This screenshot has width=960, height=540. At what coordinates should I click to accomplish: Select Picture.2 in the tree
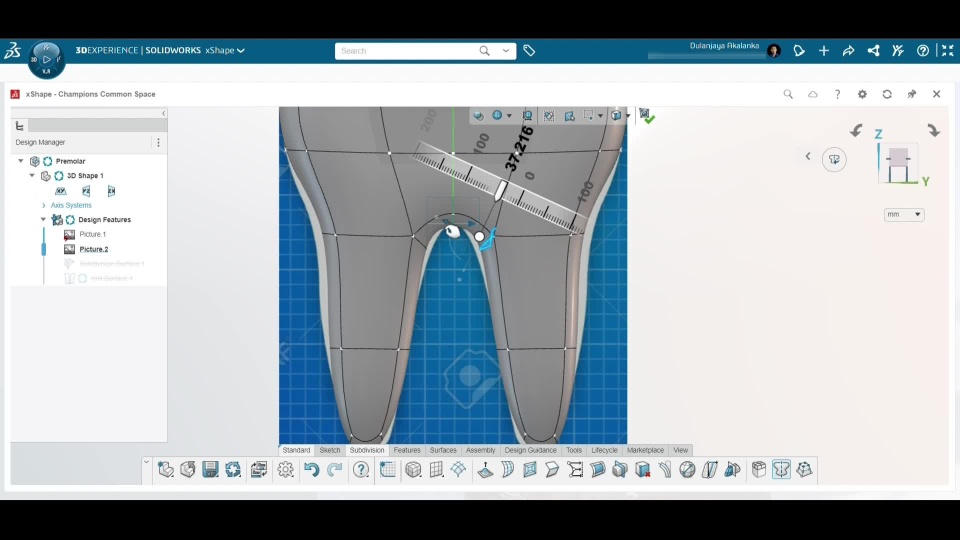94,249
